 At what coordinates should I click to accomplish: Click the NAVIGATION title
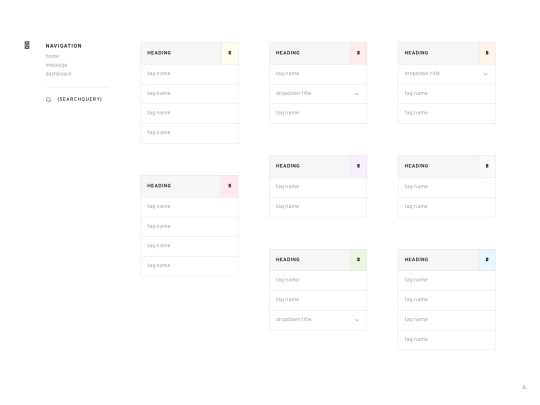[x=64, y=46]
